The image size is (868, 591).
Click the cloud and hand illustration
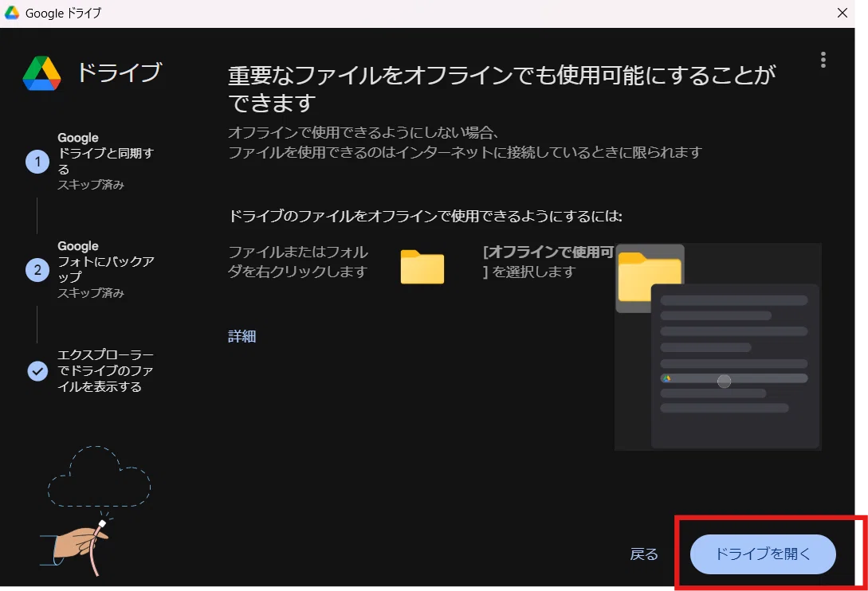95,511
